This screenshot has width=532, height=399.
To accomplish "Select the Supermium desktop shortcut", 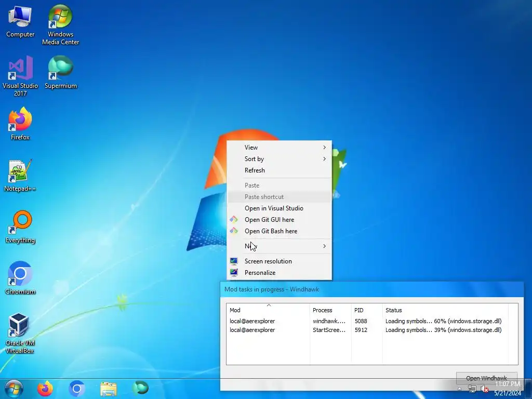I will [x=60, y=72].
